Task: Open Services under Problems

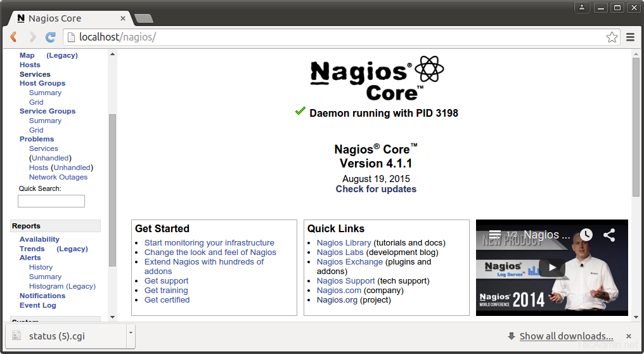Action: 44,148
